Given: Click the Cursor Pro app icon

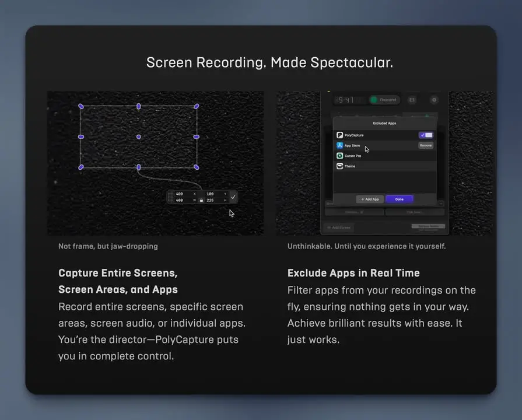Looking at the screenshot, I should 339,156.
